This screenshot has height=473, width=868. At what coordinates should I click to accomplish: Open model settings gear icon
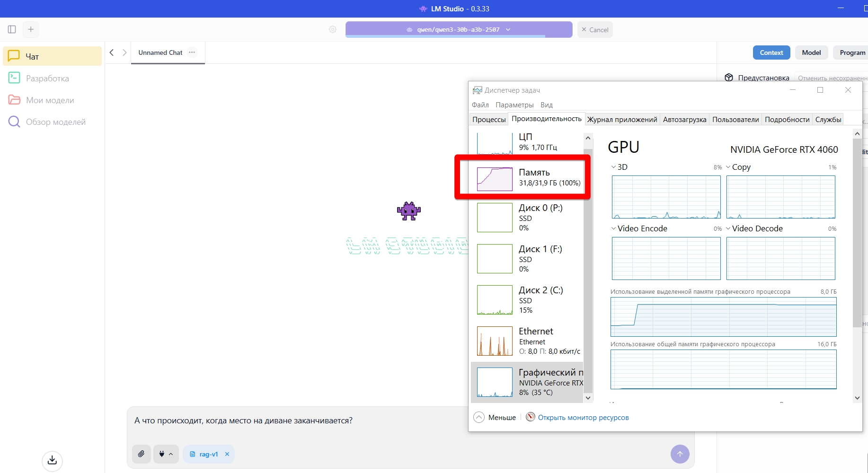click(x=333, y=29)
